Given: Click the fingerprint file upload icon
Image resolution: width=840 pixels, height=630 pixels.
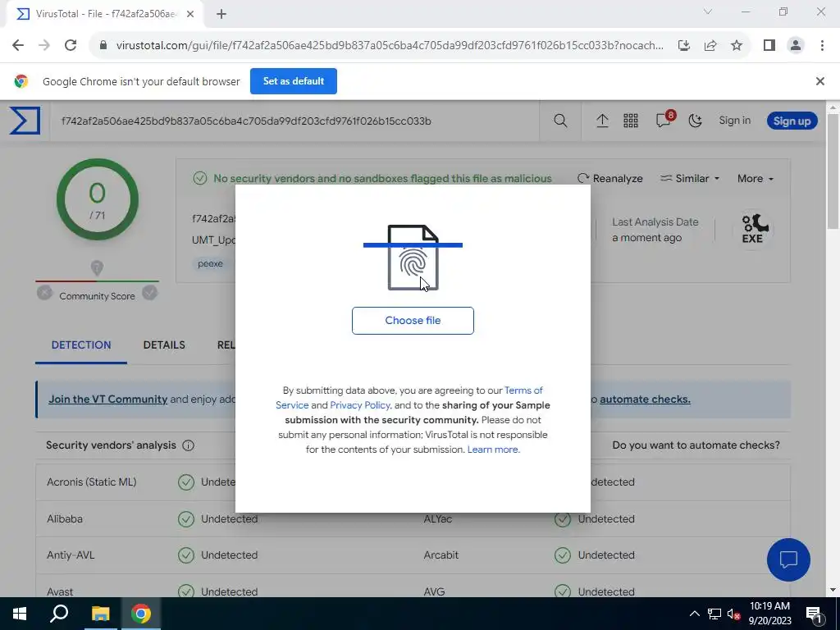Looking at the screenshot, I should pos(413,258).
